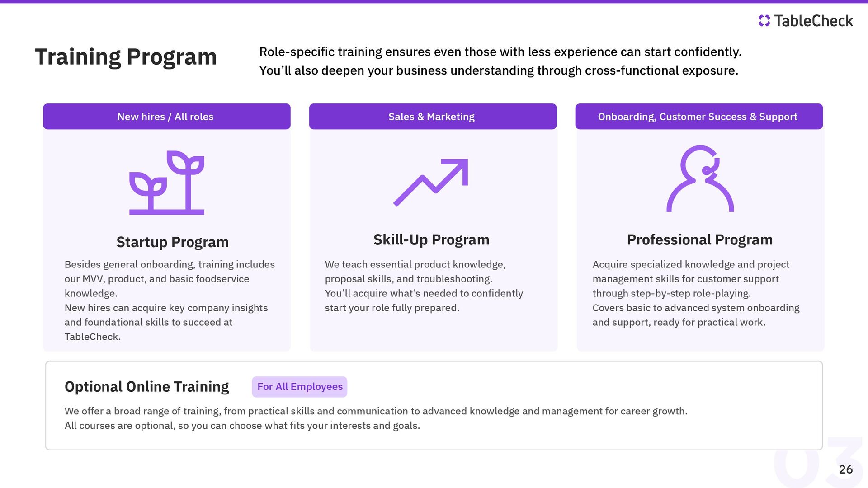Click the Startup Program description paragraph
The width and height of the screenshot is (868, 488).
pyautogui.click(x=170, y=300)
